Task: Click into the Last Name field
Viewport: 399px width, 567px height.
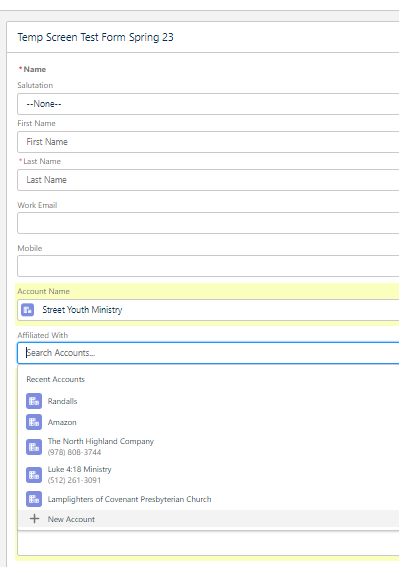Action: (x=208, y=180)
